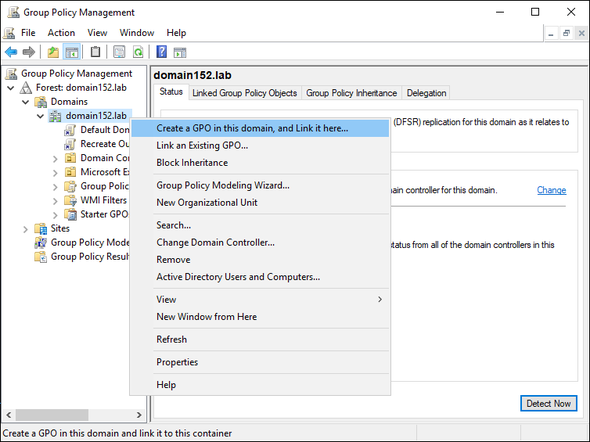Click the Back arrow toolbar icon
Image resolution: width=590 pixels, height=442 pixels.
tap(11, 52)
